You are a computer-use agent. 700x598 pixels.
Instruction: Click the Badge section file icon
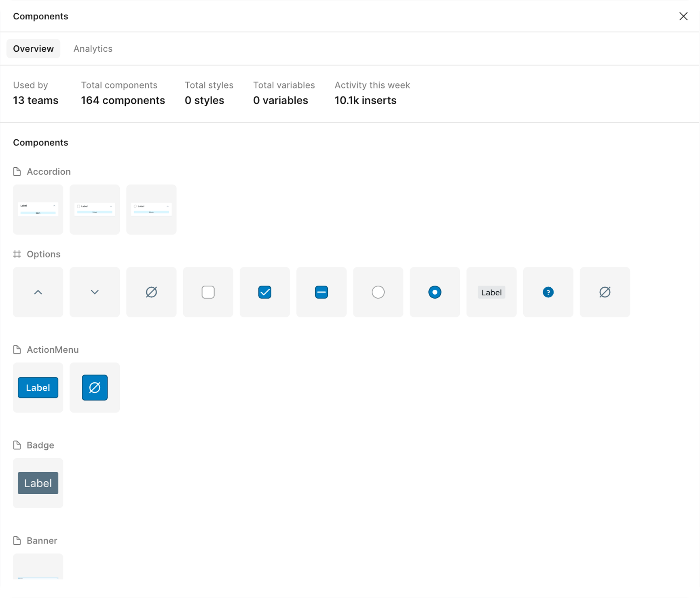[17, 445]
